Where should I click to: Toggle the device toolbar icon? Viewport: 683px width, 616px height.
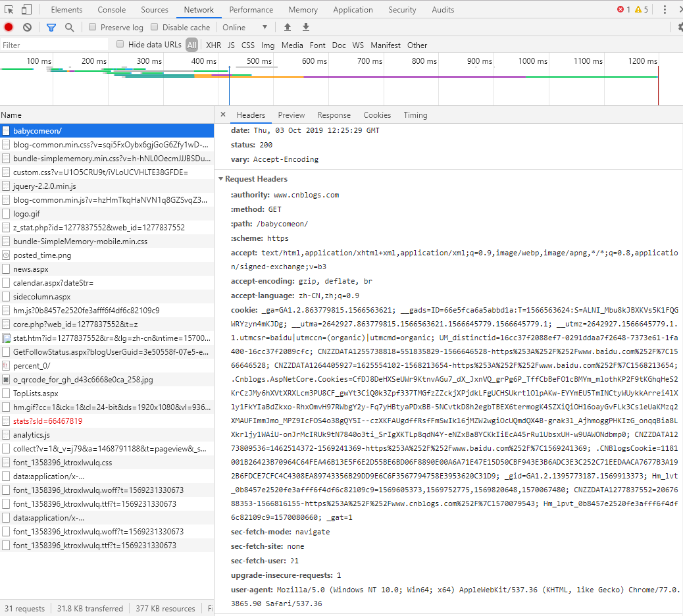tap(26, 10)
